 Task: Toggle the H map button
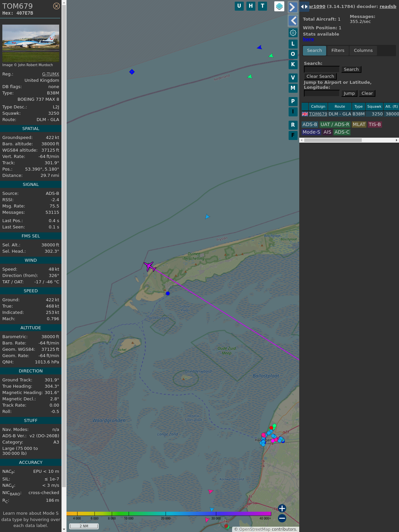click(251, 6)
